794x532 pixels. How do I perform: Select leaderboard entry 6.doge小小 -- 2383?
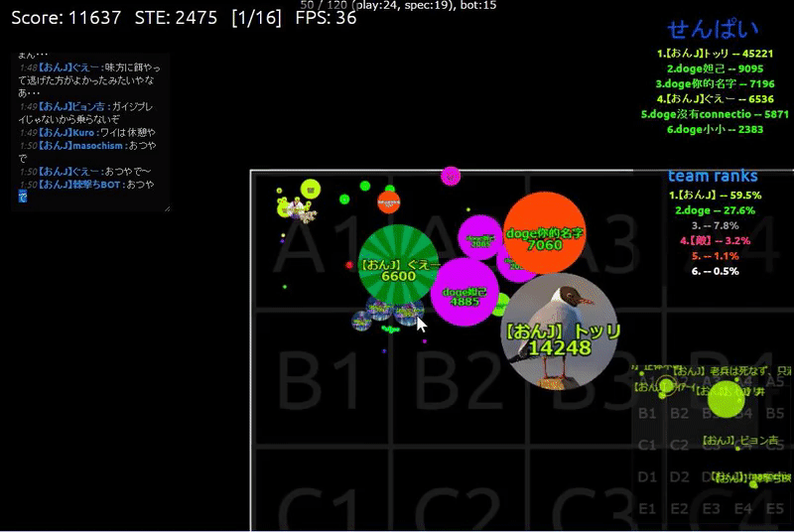point(715,129)
